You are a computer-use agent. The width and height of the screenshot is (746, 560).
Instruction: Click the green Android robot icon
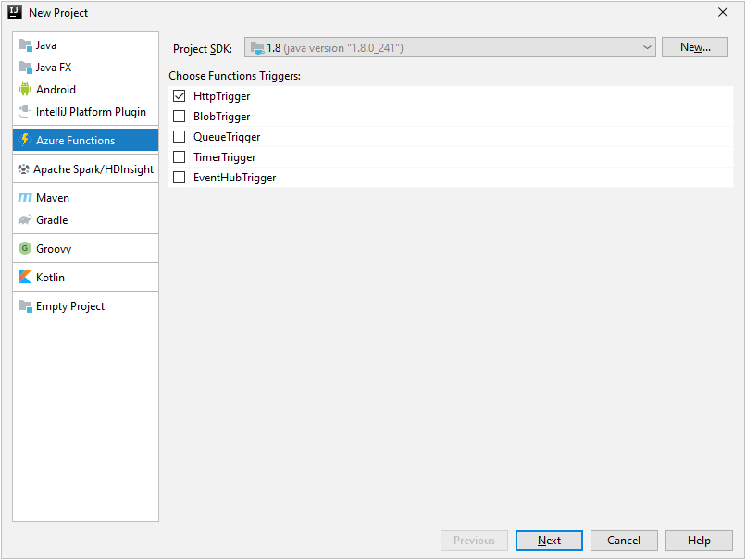pos(25,89)
